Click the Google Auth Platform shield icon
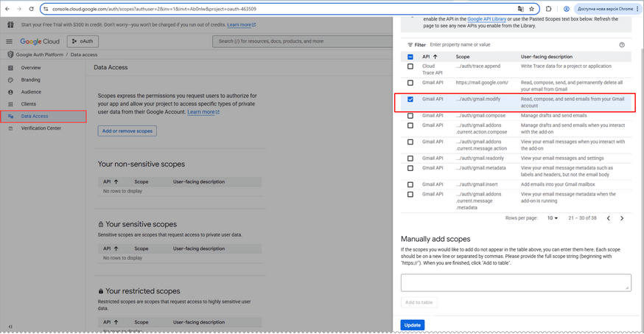 [x=10, y=55]
